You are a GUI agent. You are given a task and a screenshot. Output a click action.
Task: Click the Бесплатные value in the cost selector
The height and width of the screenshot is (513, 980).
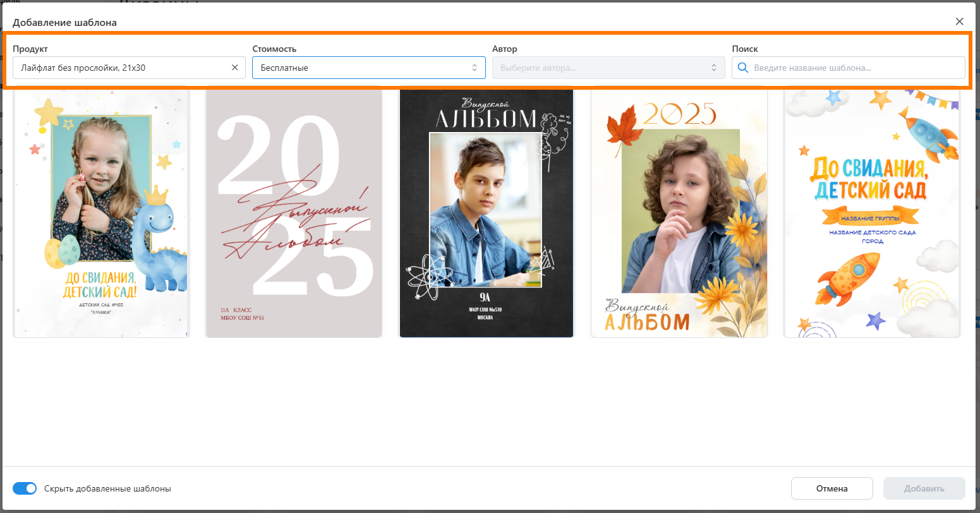(x=284, y=68)
